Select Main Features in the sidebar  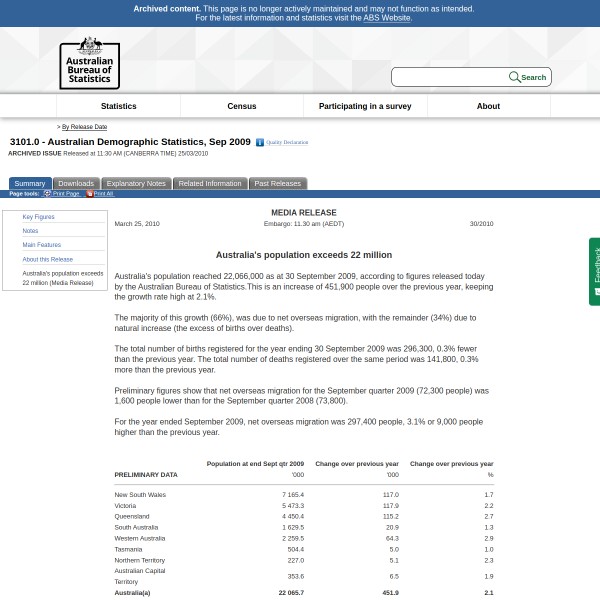coord(42,245)
